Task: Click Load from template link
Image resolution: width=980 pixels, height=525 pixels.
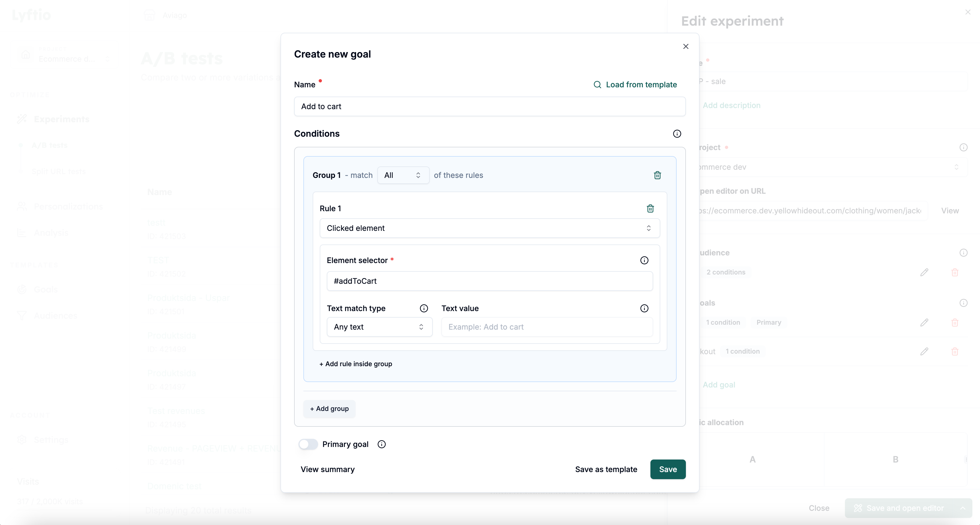Action: [641, 85]
